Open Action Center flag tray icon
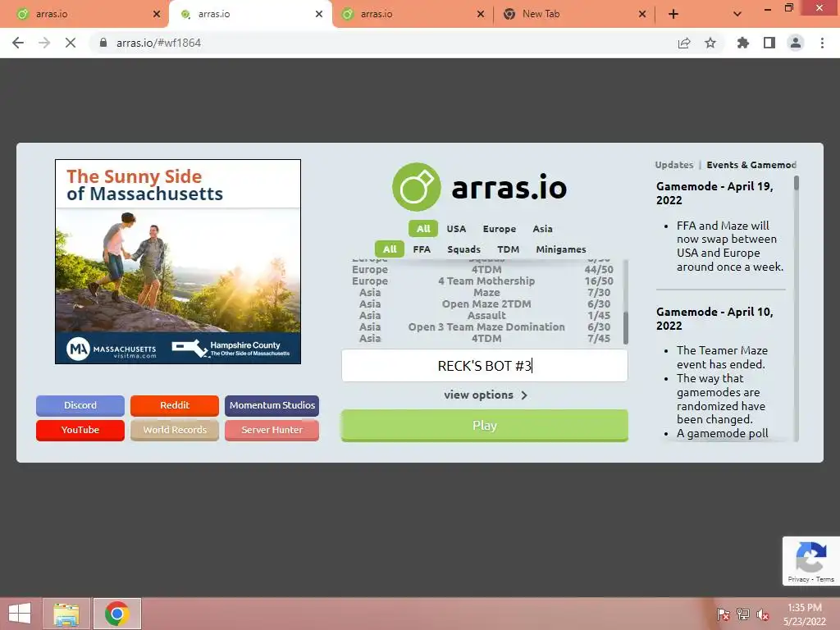This screenshot has height=630, width=840. pos(723,614)
